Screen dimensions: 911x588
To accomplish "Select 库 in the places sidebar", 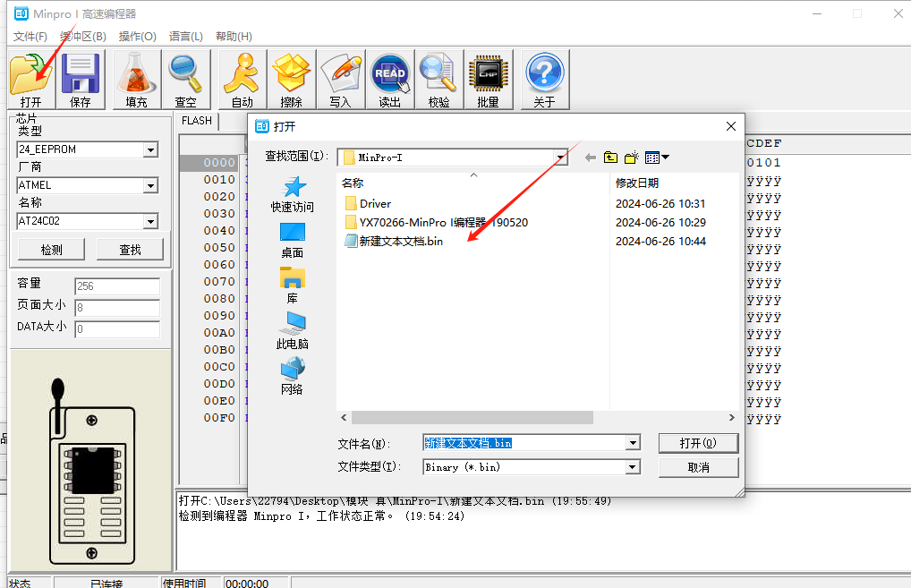I will click(x=293, y=285).
